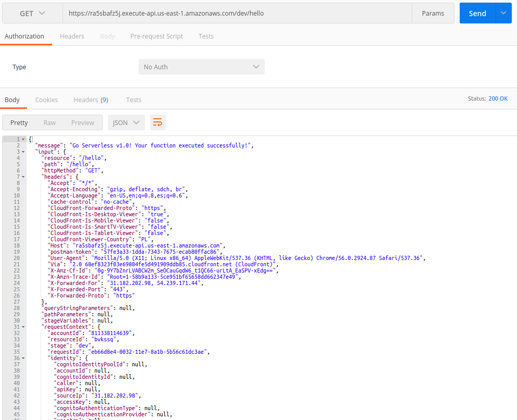The image size is (517, 420).
Task: Select the Pretty response view
Action: click(x=19, y=122)
